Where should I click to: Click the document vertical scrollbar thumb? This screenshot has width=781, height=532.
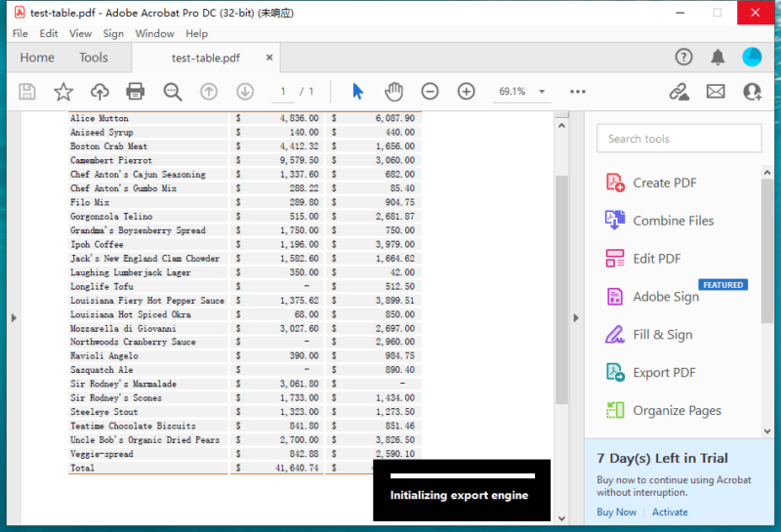(562, 290)
